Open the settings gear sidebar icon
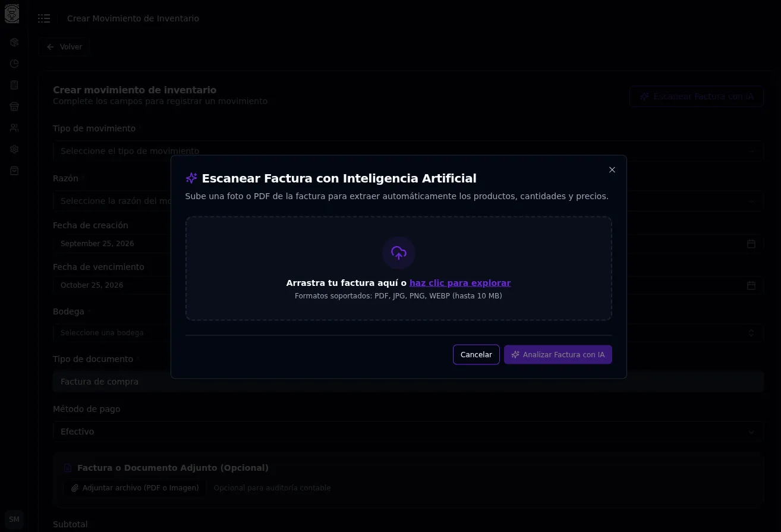 coord(14,149)
